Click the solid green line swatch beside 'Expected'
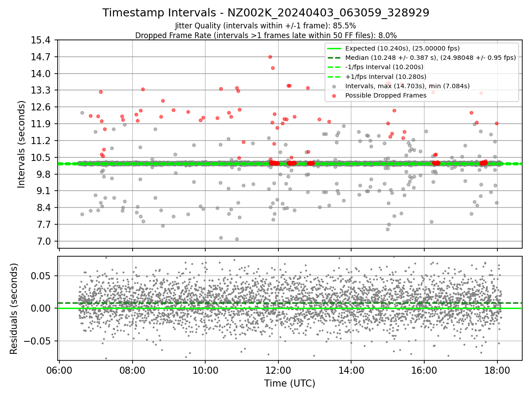Viewport: 532px width, 399px height. pos(334,48)
